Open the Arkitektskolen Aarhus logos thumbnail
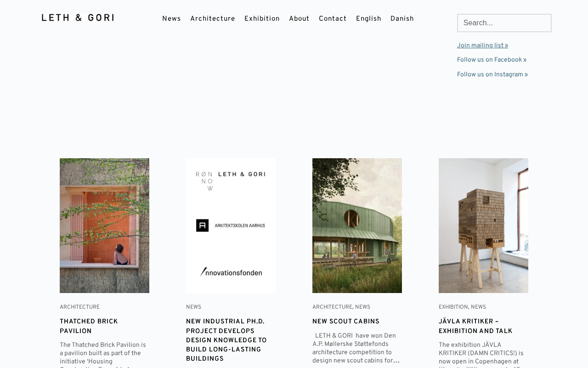 [x=231, y=225]
